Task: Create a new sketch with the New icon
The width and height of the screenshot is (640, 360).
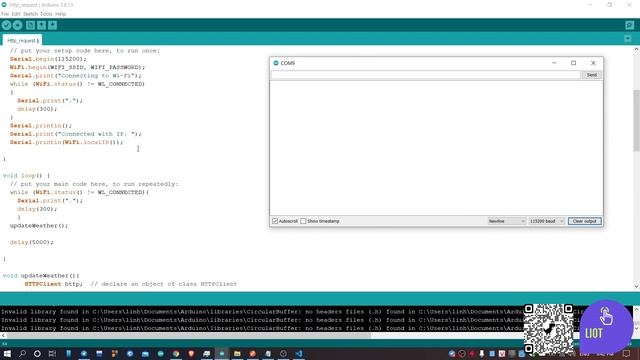Action: click(30, 25)
